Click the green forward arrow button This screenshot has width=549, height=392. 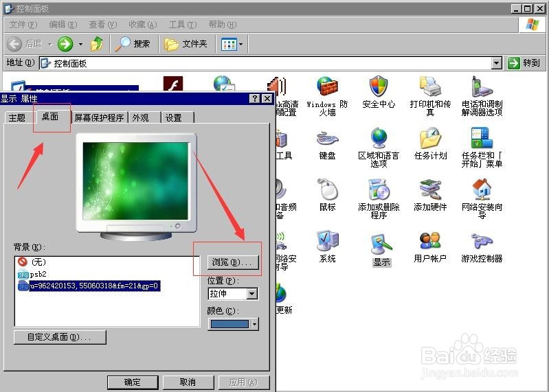coord(65,44)
